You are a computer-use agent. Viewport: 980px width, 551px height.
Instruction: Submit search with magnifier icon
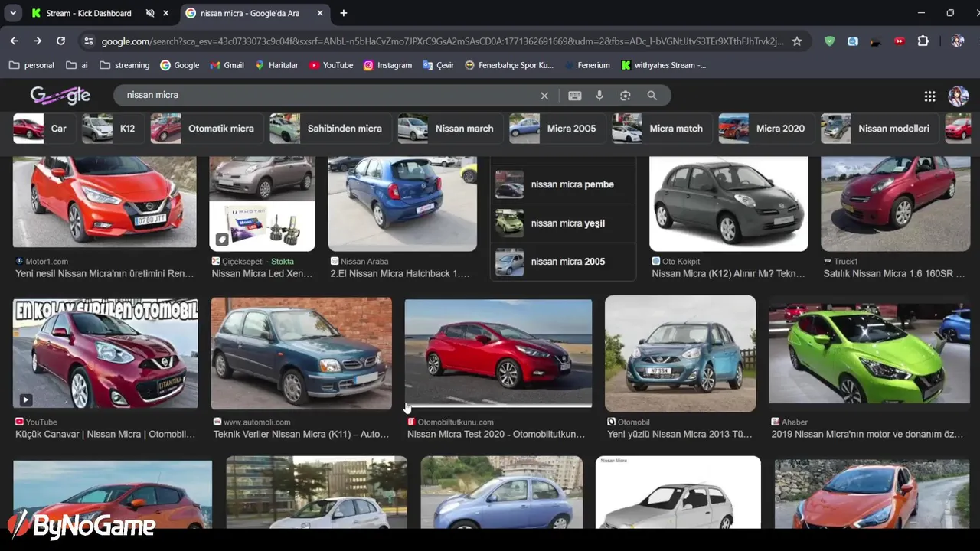(652, 96)
